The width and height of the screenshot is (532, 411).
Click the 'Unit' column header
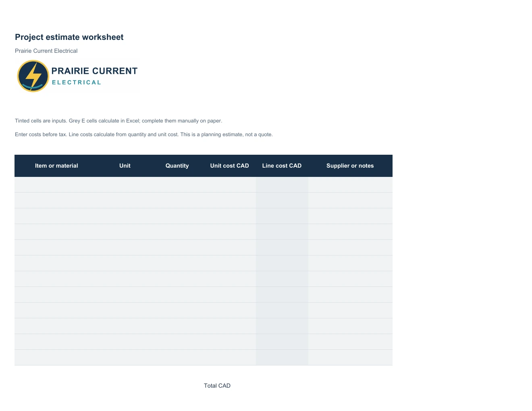[125, 166]
